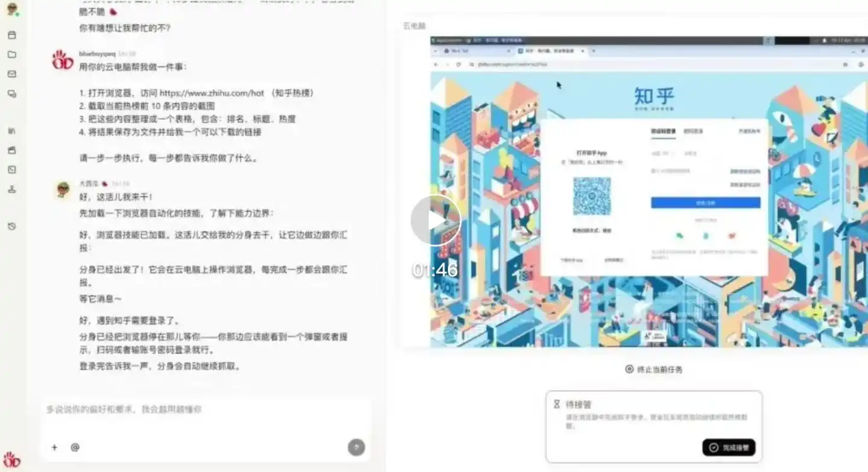Open the mail icon in left sidebar
Screen dimensions: 868x472
tap(11, 74)
